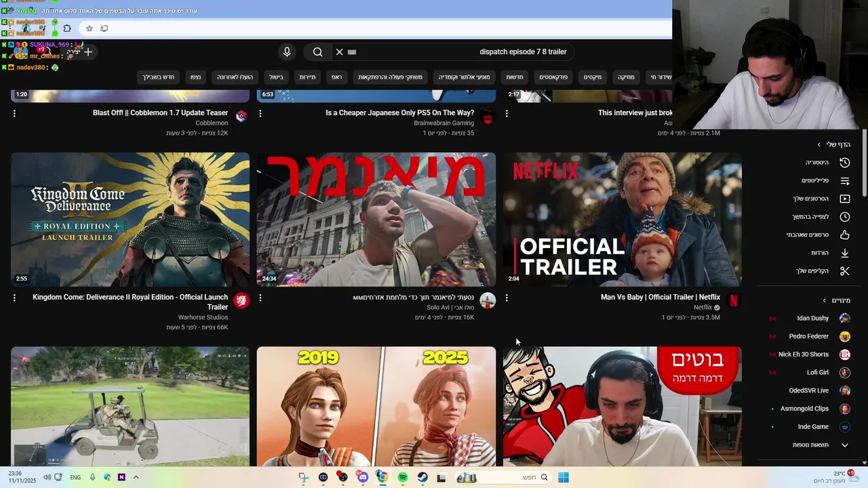Open options menu for Man Vs Baby video

click(507, 298)
